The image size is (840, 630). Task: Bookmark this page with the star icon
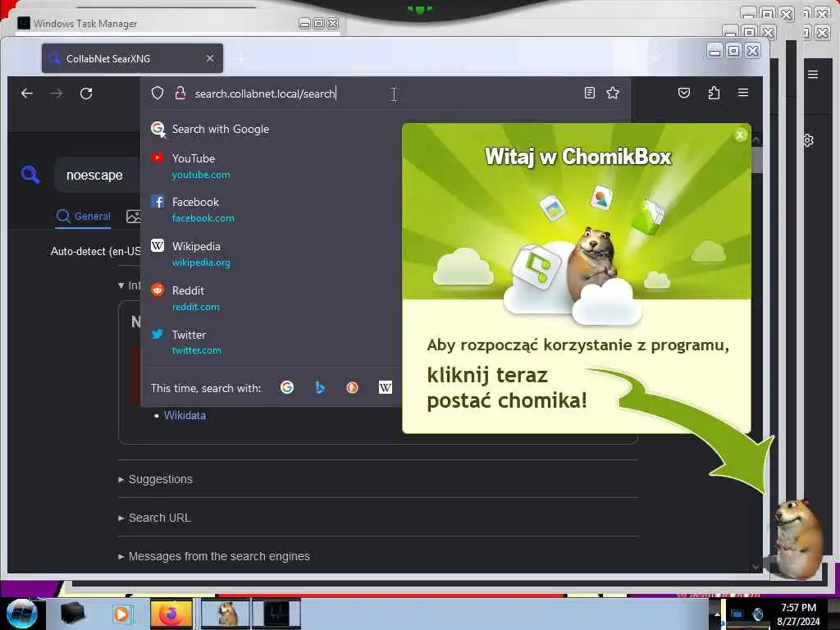(x=613, y=93)
